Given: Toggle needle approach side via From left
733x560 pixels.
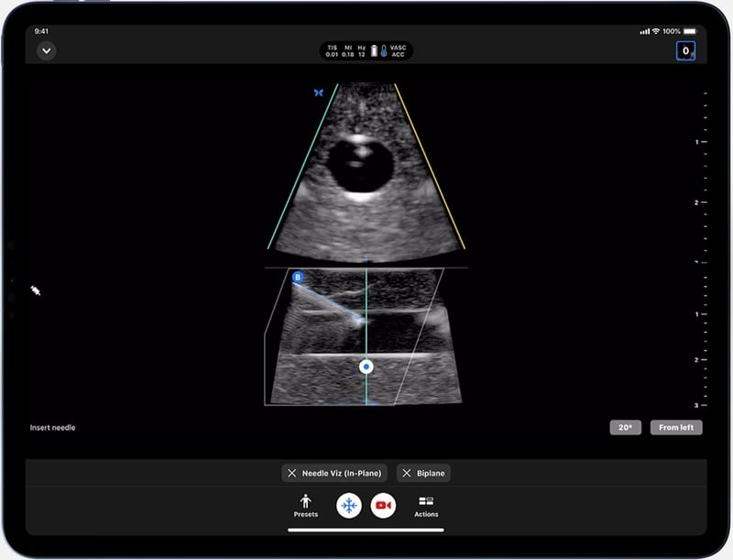Looking at the screenshot, I should [x=676, y=426].
